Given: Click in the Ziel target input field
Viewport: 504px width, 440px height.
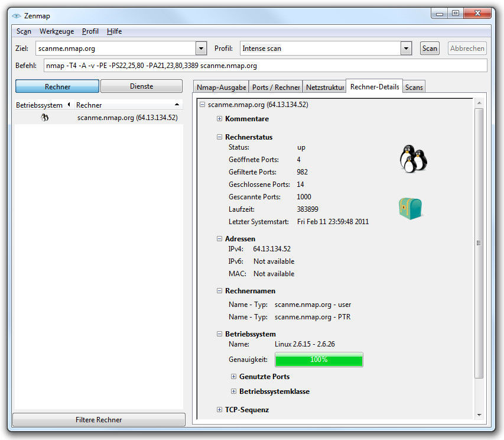Looking at the screenshot, I should click(117, 48).
